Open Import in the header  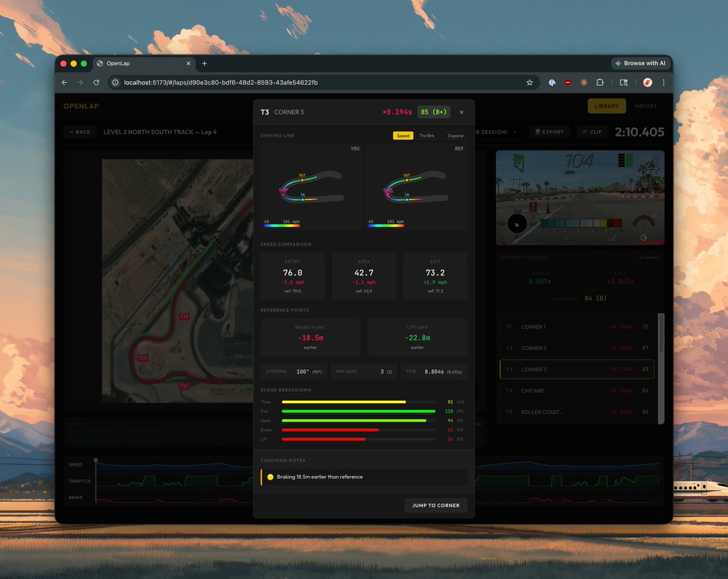(645, 106)
